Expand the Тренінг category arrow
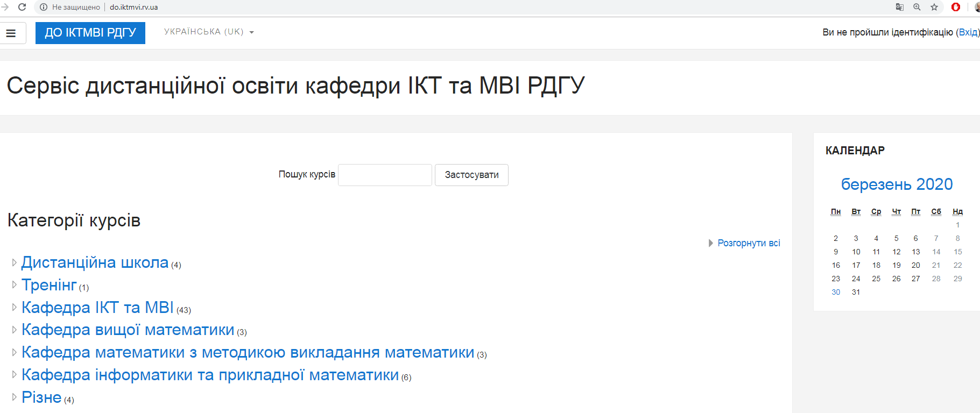The image size is (980, 413). pos(15,285)
